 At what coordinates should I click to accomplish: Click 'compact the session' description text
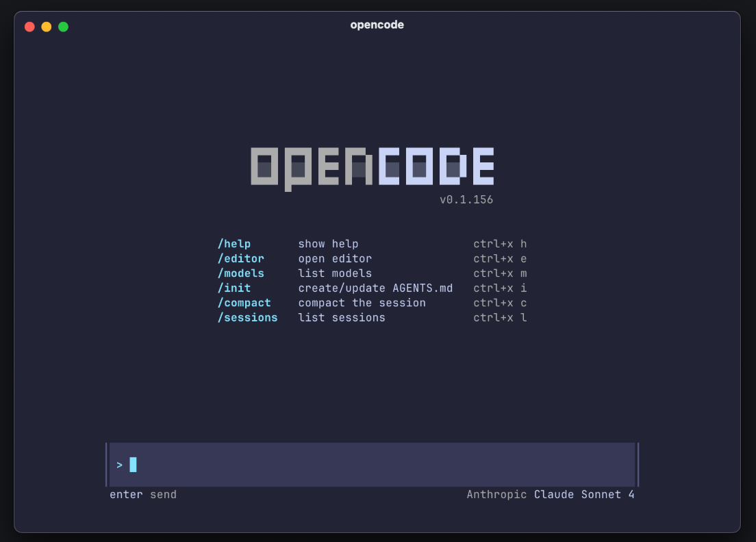pos(362,303)
